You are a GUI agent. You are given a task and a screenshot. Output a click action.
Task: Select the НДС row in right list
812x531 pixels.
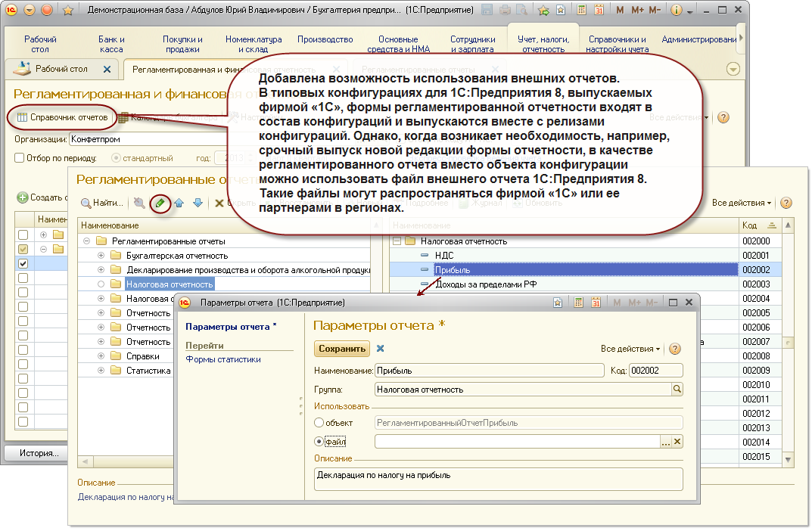click(x=564, y=255)
